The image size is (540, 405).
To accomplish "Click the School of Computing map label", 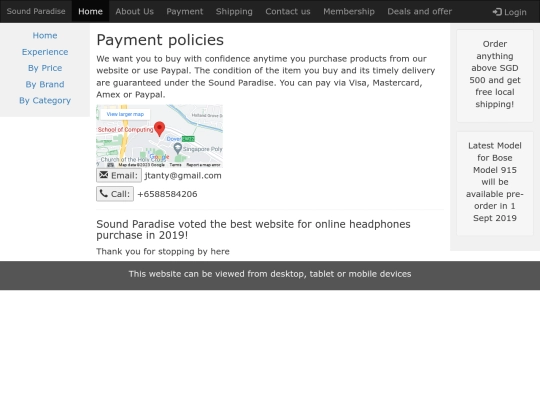I will 125,129.
